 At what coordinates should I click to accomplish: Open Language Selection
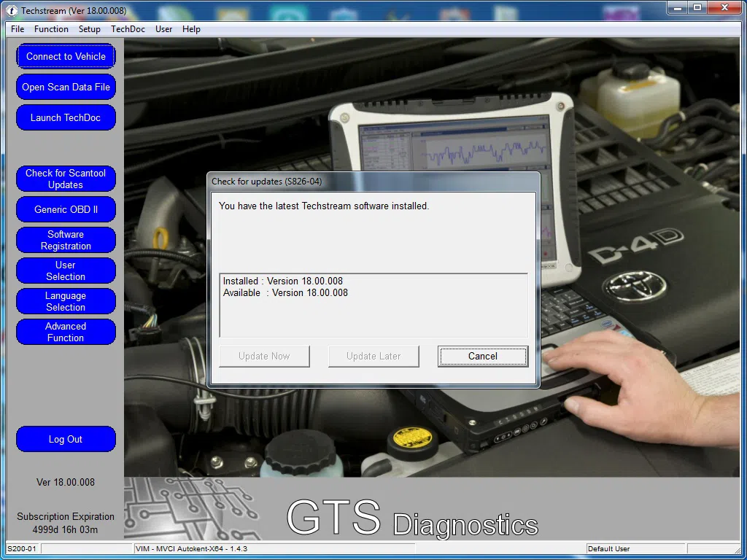coord(66,301)
